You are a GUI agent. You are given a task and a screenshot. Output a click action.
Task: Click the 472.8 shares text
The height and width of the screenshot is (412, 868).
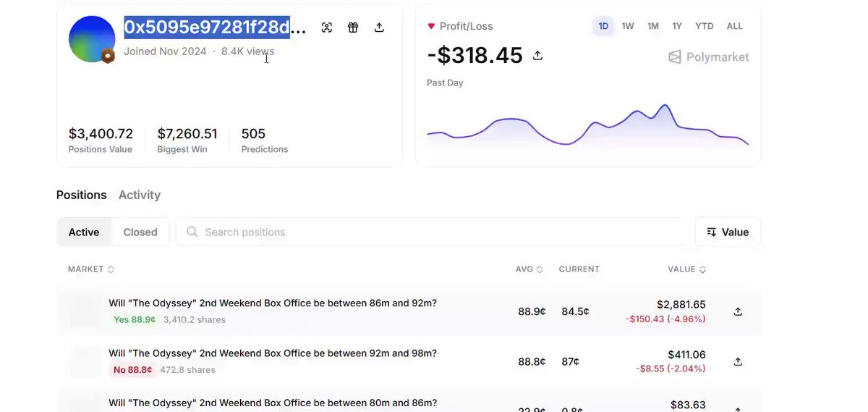pyautogui.click(x=187, y=369)
